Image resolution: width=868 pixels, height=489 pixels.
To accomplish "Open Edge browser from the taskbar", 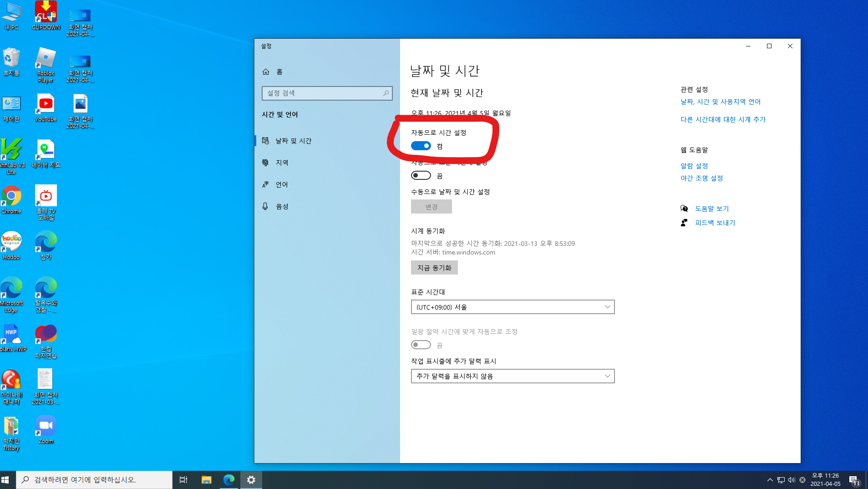I will [x=229, y=479].
